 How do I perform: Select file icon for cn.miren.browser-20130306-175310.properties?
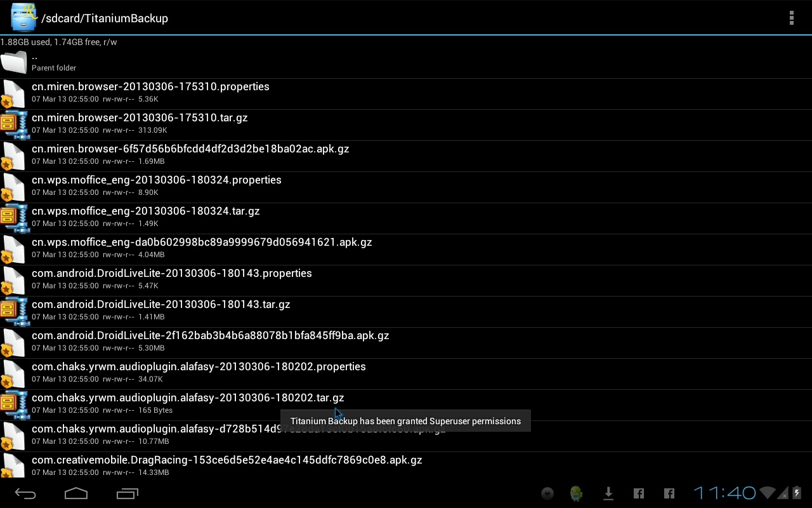[13, 94]
